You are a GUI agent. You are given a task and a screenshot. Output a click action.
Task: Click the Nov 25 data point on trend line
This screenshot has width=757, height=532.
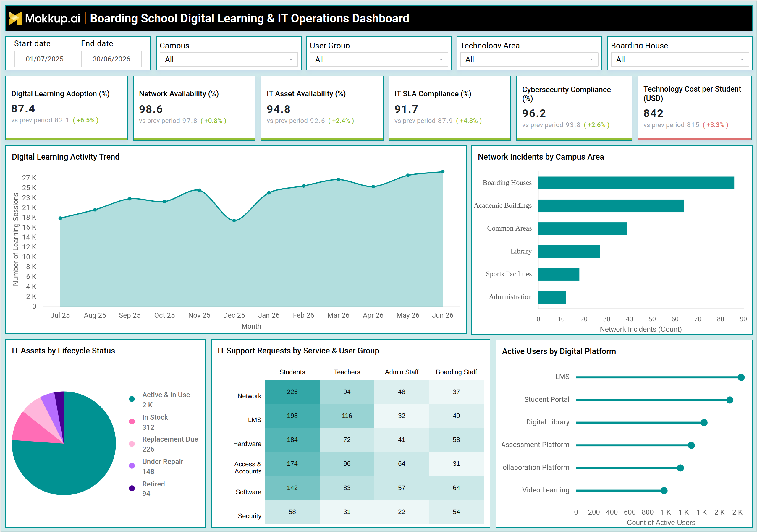[x=199, y=190]
